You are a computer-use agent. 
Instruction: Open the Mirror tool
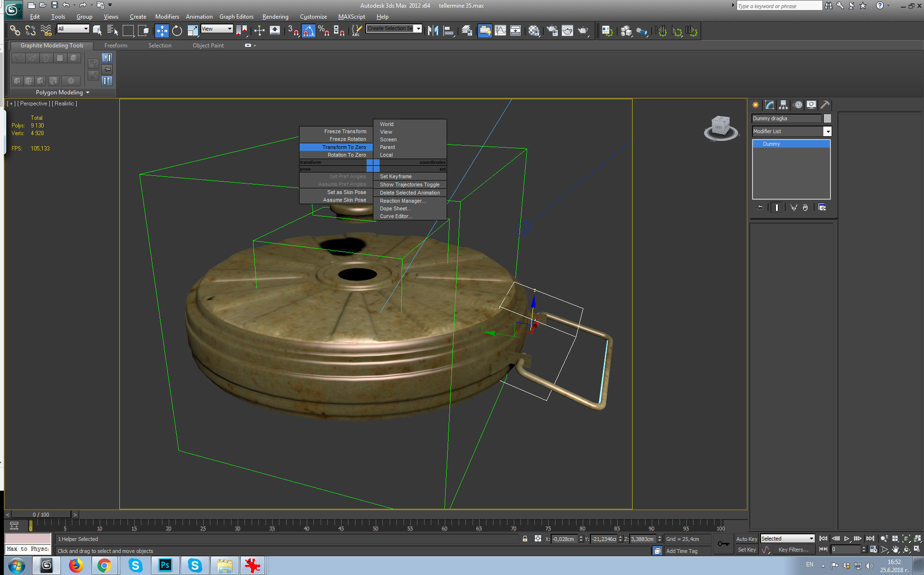[433, 31]
